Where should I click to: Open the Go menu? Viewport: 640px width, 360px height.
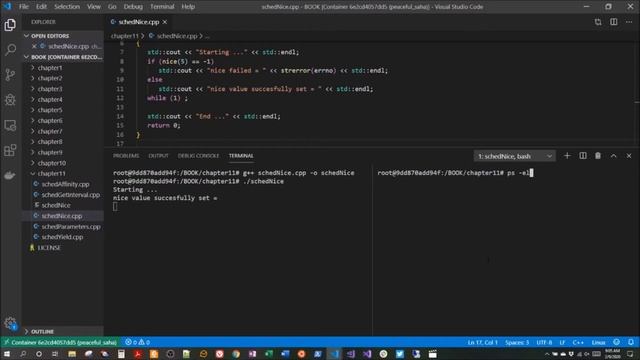pos(112,7)
